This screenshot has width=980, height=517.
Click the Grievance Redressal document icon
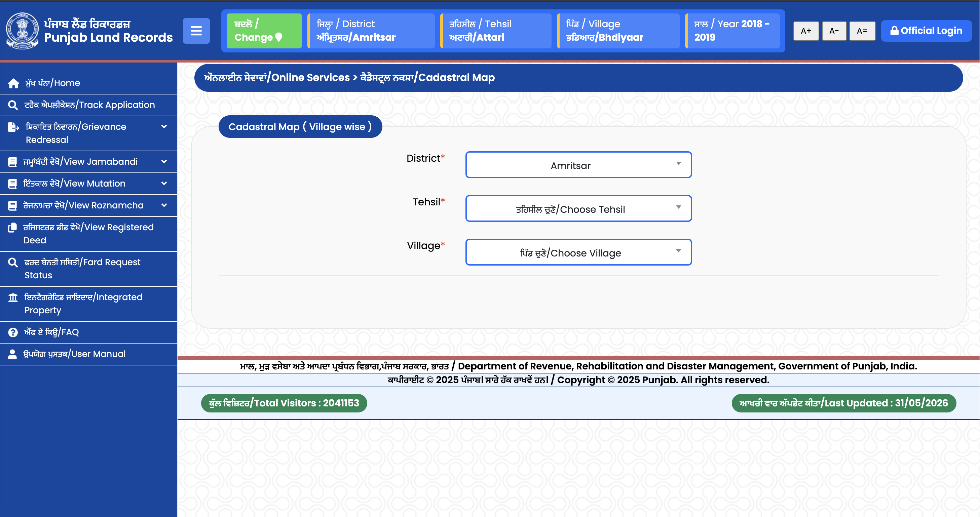click(13, 127)
